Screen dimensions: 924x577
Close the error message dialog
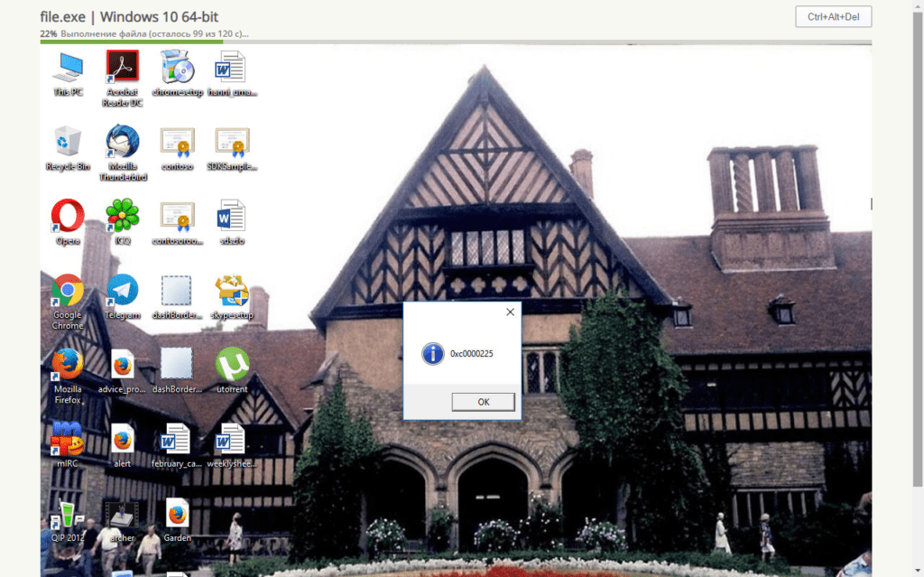[x=510, y=312]
